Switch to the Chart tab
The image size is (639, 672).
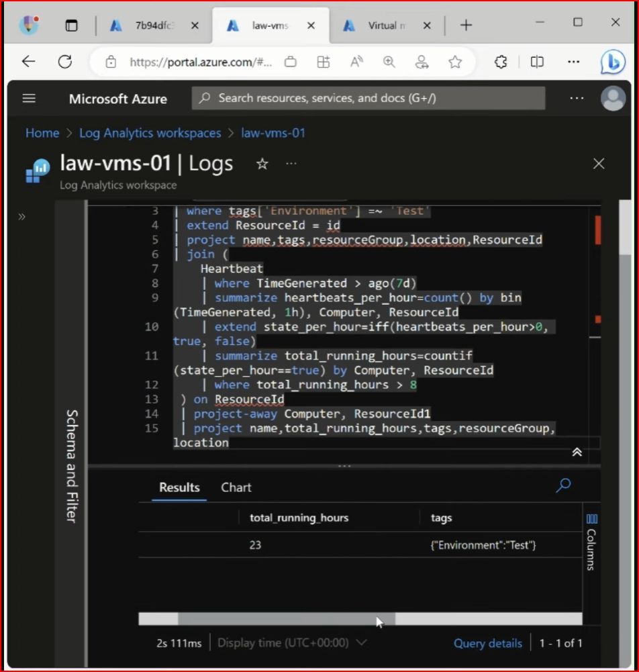click(x=236, y=487)
